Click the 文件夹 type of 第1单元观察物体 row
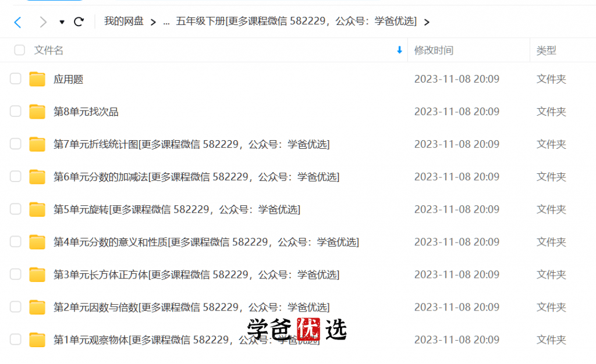Viewport: 596px width, 364px height. (x=551, y=340)
